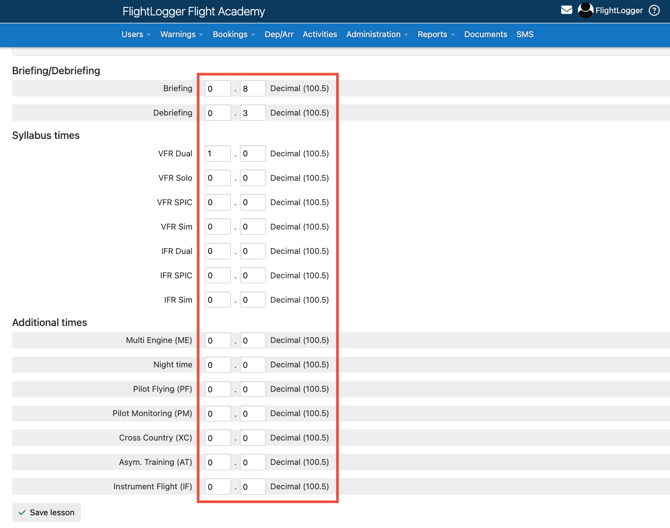Click the VFR Dual hours field
The image size is (670, 528).
pos(217,154)
